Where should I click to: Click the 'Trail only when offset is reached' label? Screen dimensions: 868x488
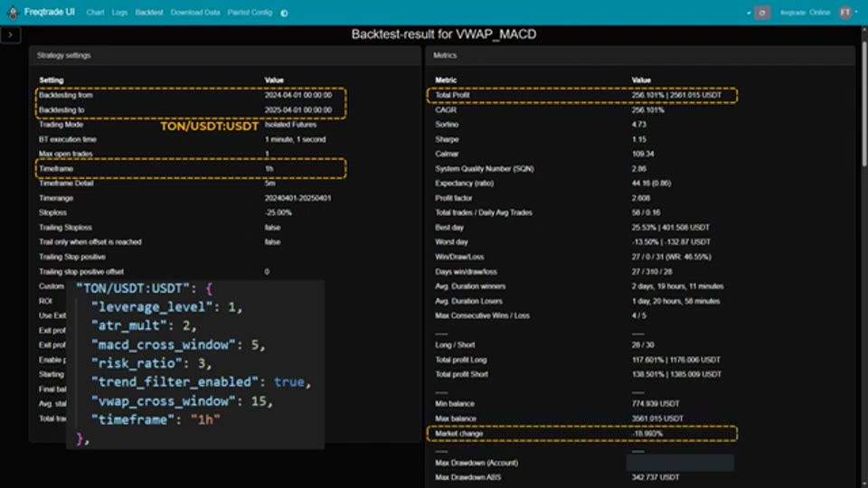(x=90, y=242)
